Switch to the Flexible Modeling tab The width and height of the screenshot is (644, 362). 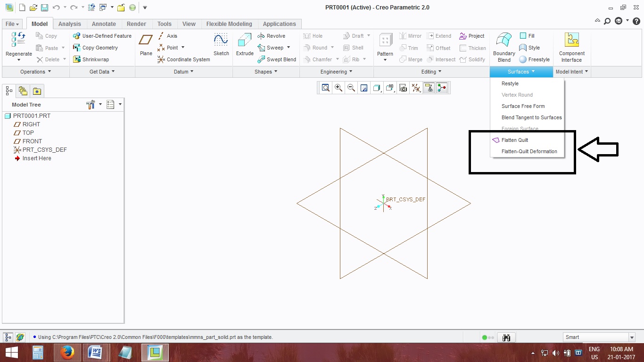[229, 24]
